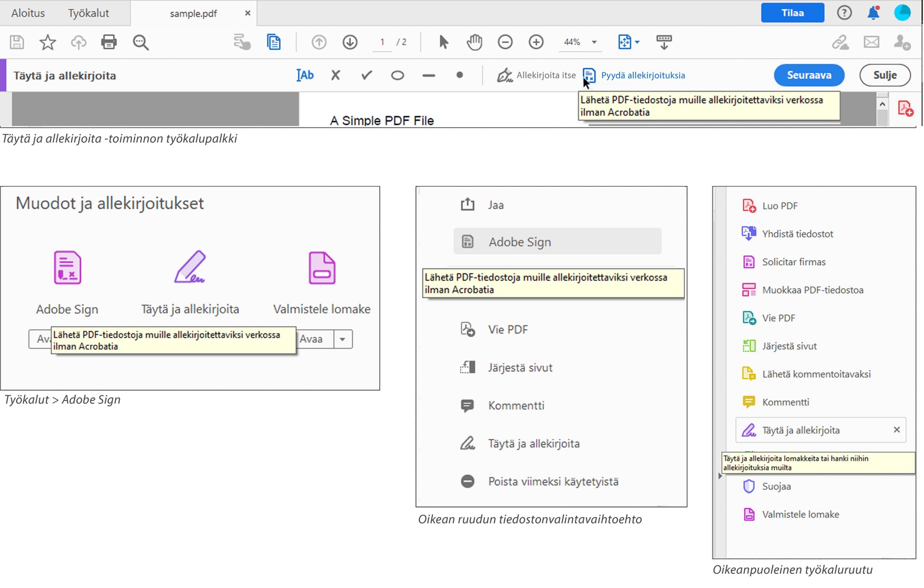Screen dimensions: 924x588
Task: Open notifications bell icon
Action: 873,13
